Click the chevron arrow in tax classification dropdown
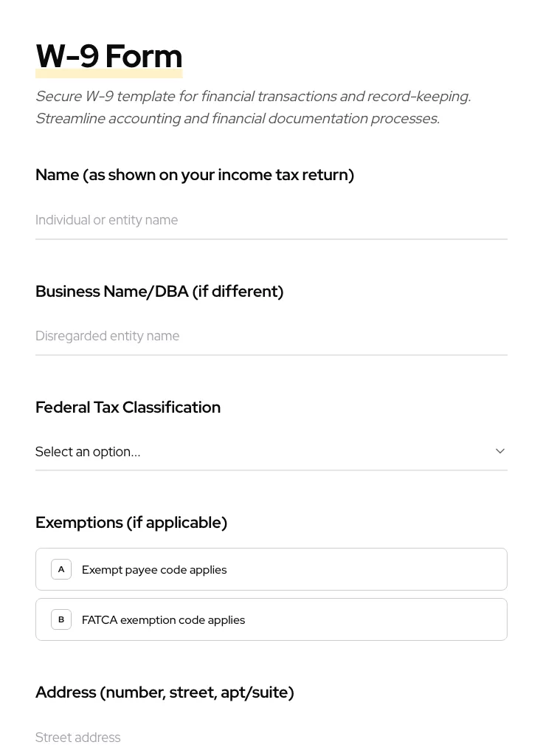 pos(499,451)
